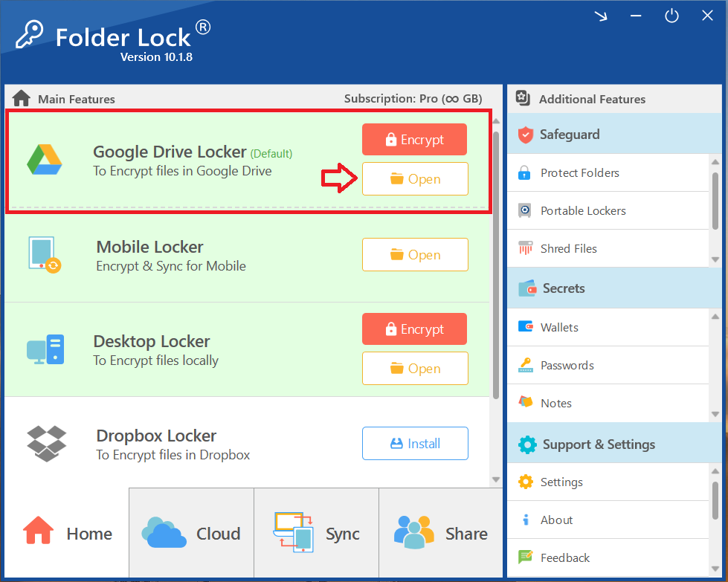This screenshot has width=728, height=582.
Task: Open the About entry
Action: pyautogui.click(x=608, y=520)
